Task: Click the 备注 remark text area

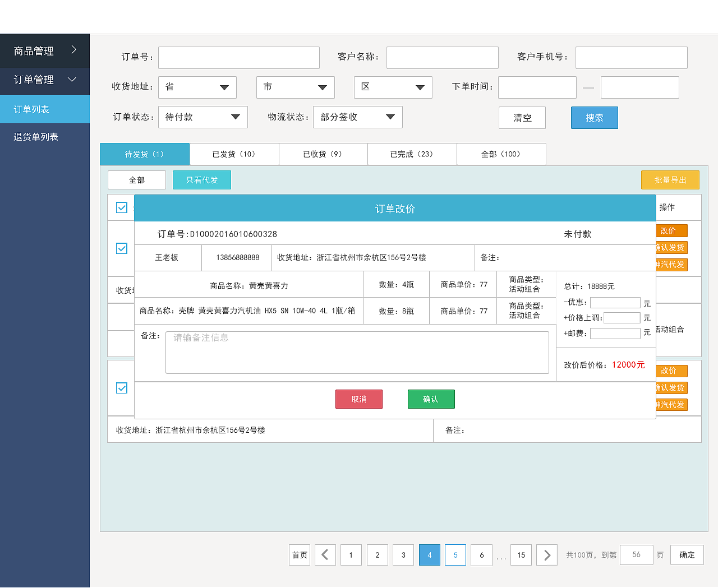Action: pos(357,353)
